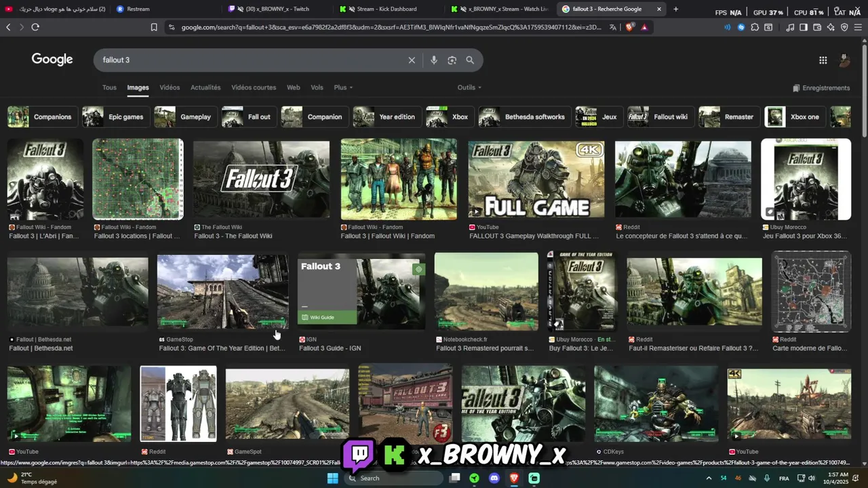Open Google Lens image search
Image resolution: width=868 pixels, height=488 pixels.
(x=452, y=60)
